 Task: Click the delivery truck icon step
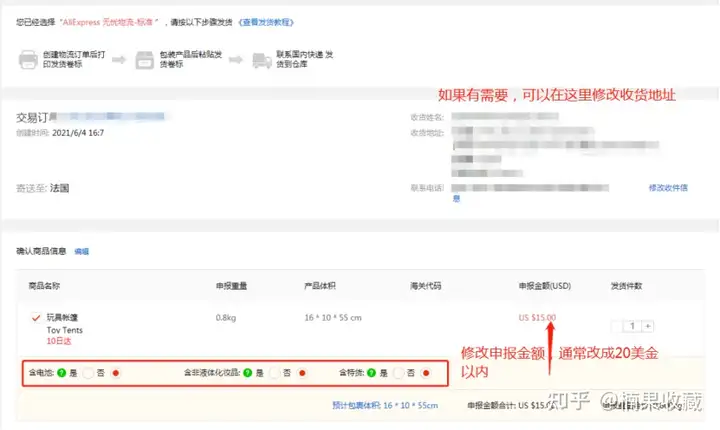pyautogui.click(x=262, y=60)
